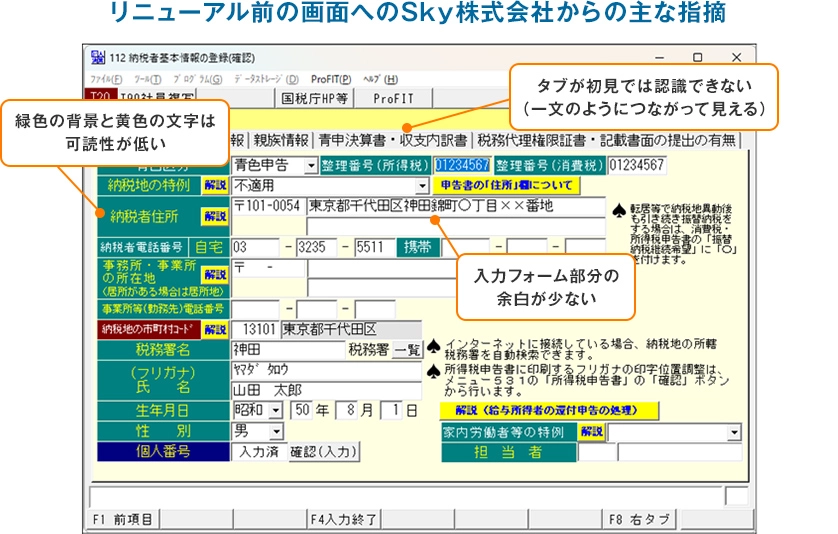This screenshot has height=534, width=838.
Task: Click 解説 icon beside 家内労働者等の特例
Action: (x=592, y=432)
